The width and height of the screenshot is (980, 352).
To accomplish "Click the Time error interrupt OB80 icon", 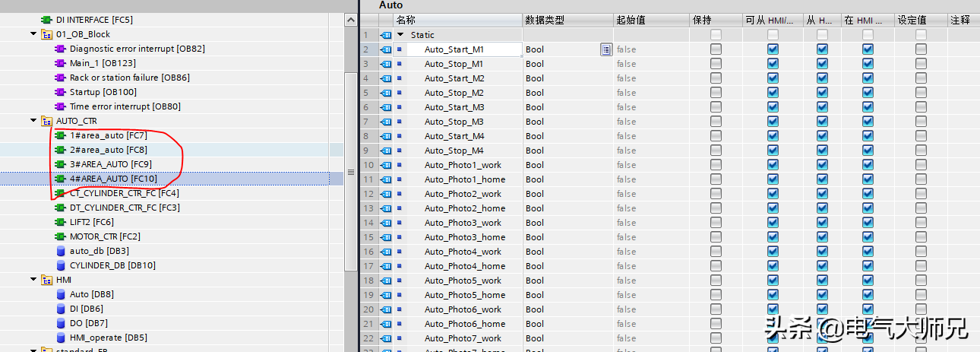I will (61, 106).
